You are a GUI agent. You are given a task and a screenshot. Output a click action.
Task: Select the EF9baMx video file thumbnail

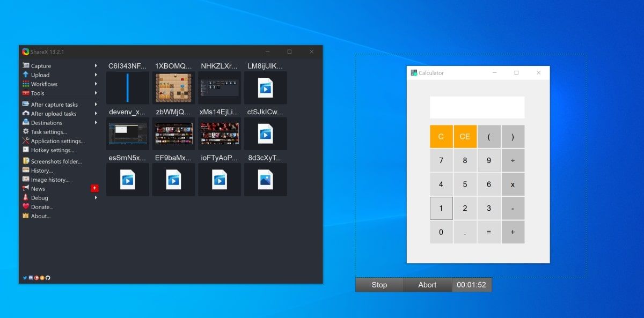click(x=174, y=180)
